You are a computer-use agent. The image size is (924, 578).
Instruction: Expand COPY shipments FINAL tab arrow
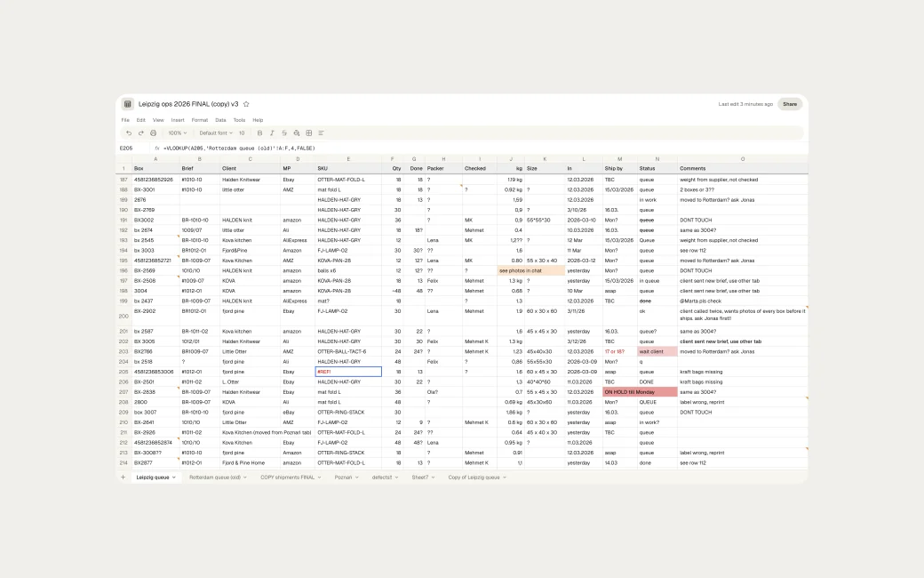(319, 478)
